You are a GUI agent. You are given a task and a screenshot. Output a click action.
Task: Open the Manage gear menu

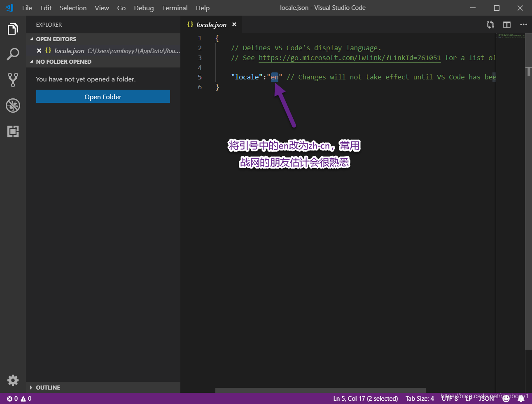pyautogui.click(x=13, y=380)
